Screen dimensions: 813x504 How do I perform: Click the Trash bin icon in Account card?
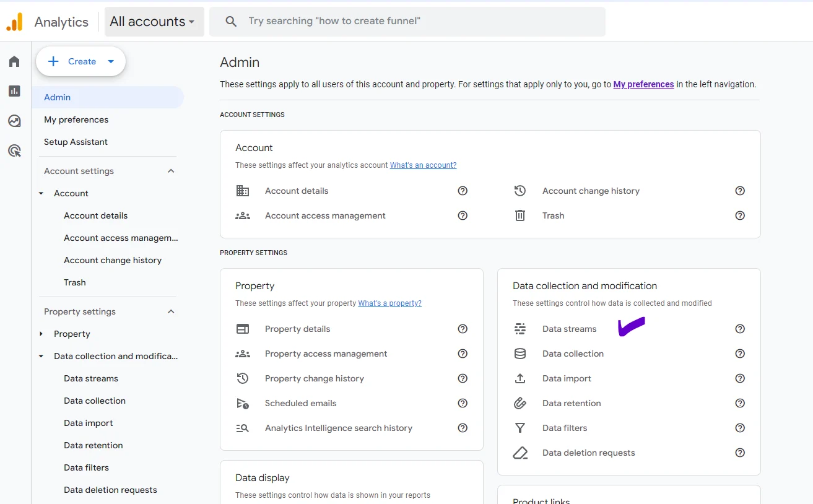click(x=520, y=215)
